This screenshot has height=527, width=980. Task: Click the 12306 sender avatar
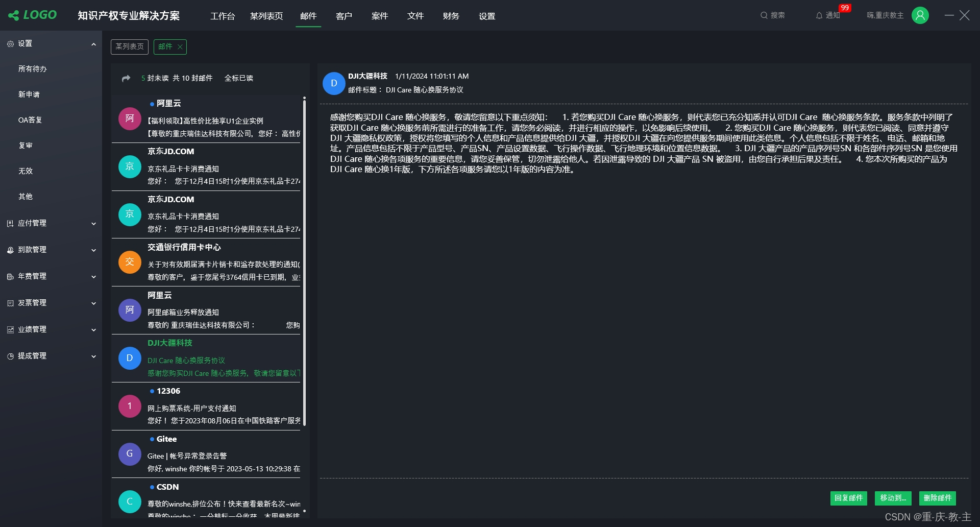tap(130, 406)
